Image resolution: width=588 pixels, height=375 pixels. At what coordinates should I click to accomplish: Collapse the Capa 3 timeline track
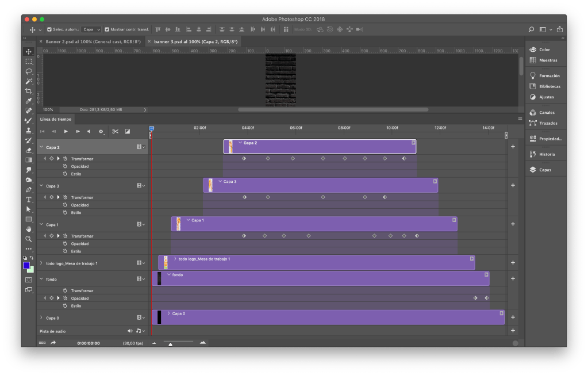point(41,186)
